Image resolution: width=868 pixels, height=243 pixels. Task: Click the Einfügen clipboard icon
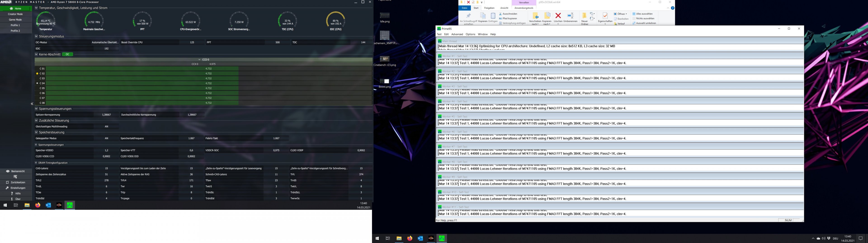point(493,16)
